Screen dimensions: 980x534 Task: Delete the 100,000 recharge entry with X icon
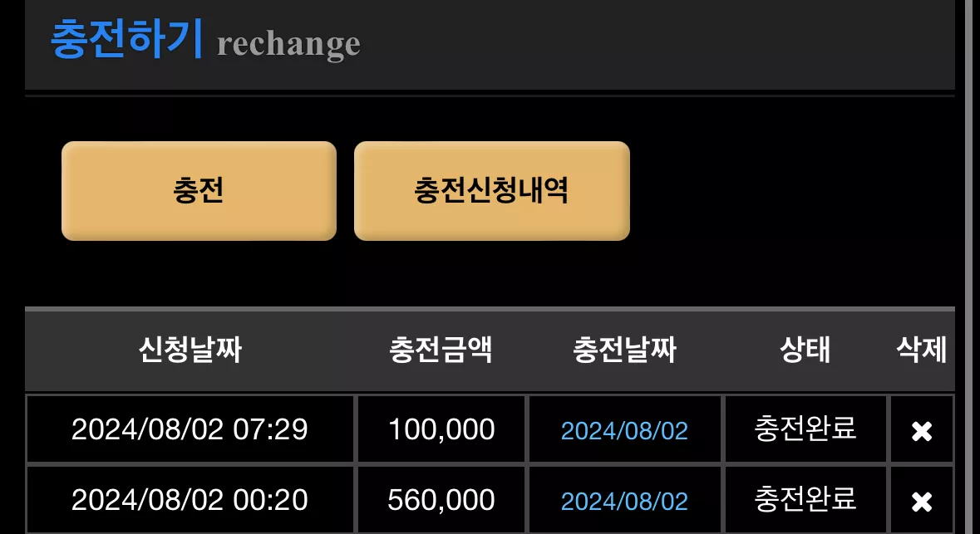pos(922,431)
